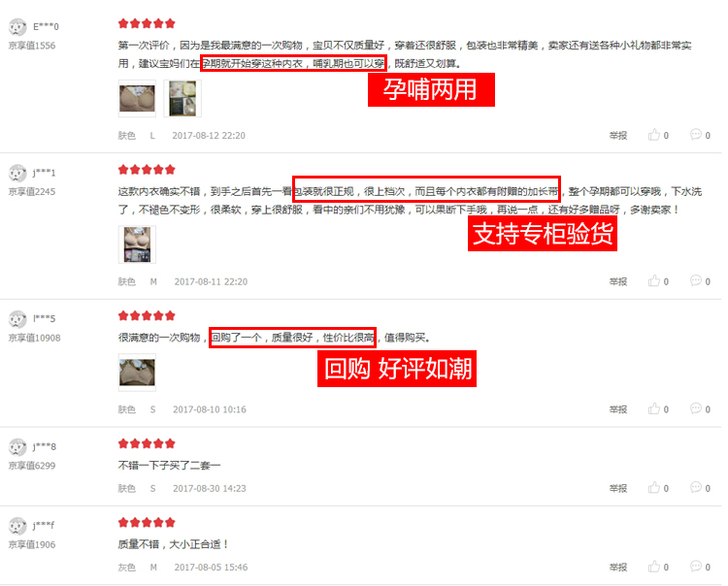
Task: Click 举报 on l***5's review
Action: point(618,409)
